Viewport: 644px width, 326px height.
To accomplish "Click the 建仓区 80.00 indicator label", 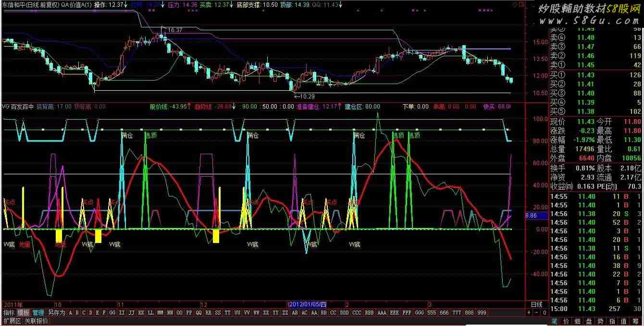I will click(x=362, y=107).
